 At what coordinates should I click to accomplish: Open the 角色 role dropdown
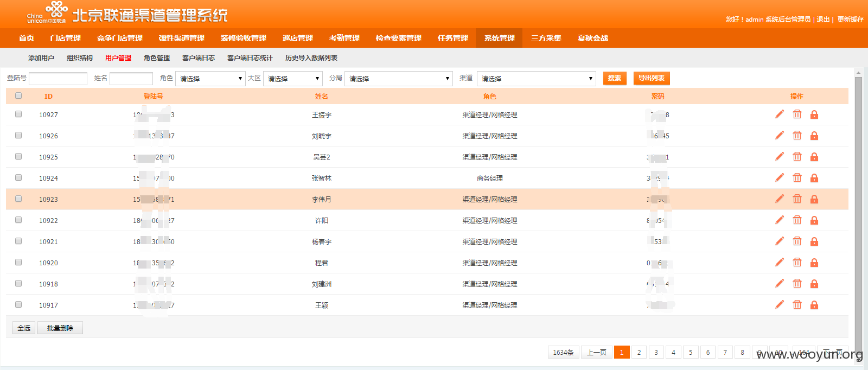[x=210, y=79]
